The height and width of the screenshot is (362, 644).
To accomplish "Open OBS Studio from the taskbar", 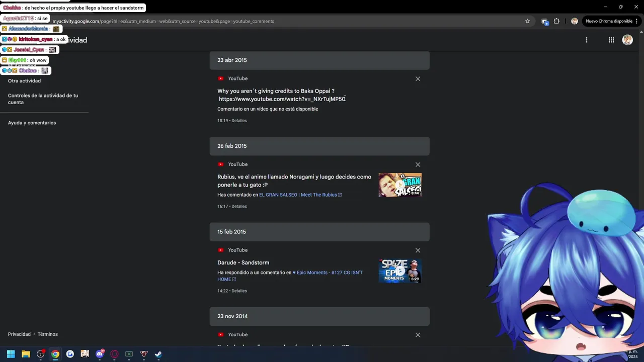I will click(x=41, y=354).
